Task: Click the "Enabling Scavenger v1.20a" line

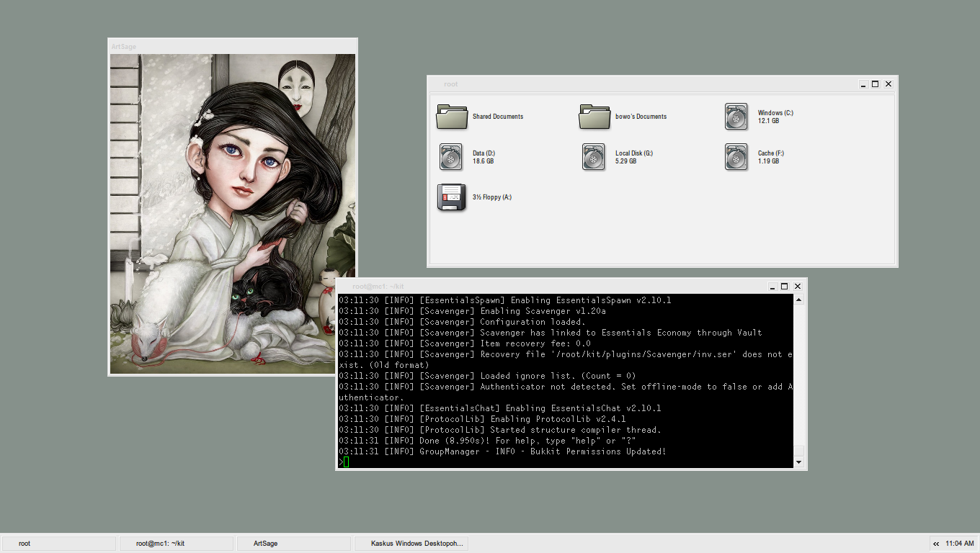Action: (472, 311)
